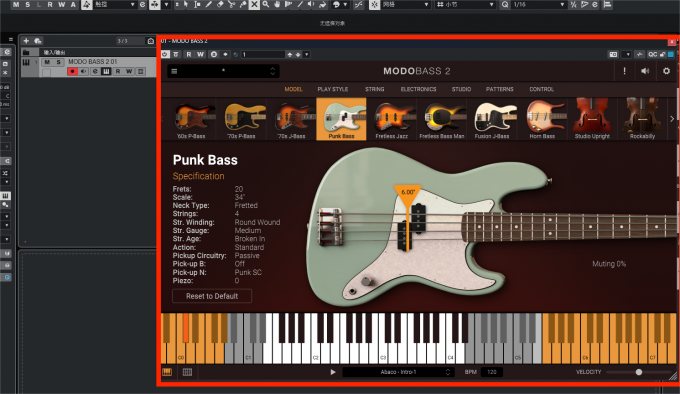Image resolution: width=680 pixels, height=394 pixels.
Task: Toggle record enable on MODO BASS track
Action: (72, 72)
